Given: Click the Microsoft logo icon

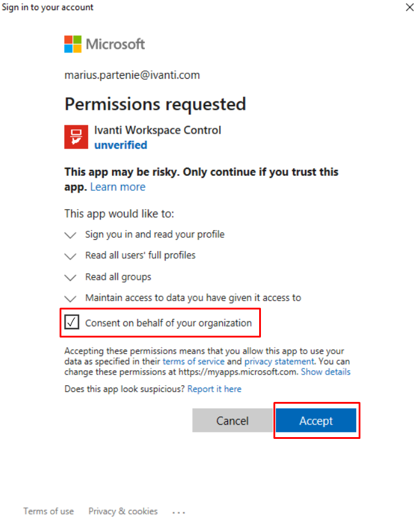Looking at the screenshot, I should pyautogui.click(x=73, y=44).
